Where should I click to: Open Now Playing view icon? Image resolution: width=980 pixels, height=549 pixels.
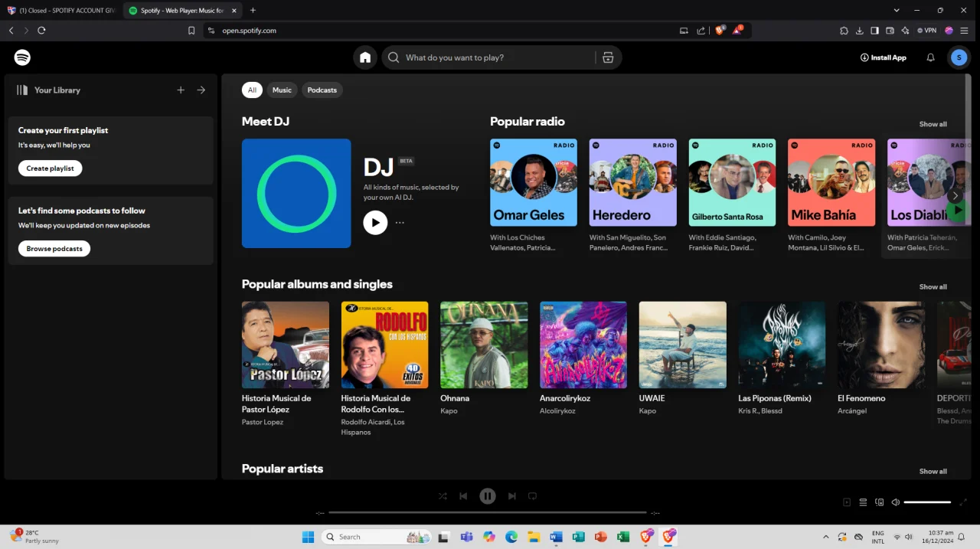click(x=847, y=502)
